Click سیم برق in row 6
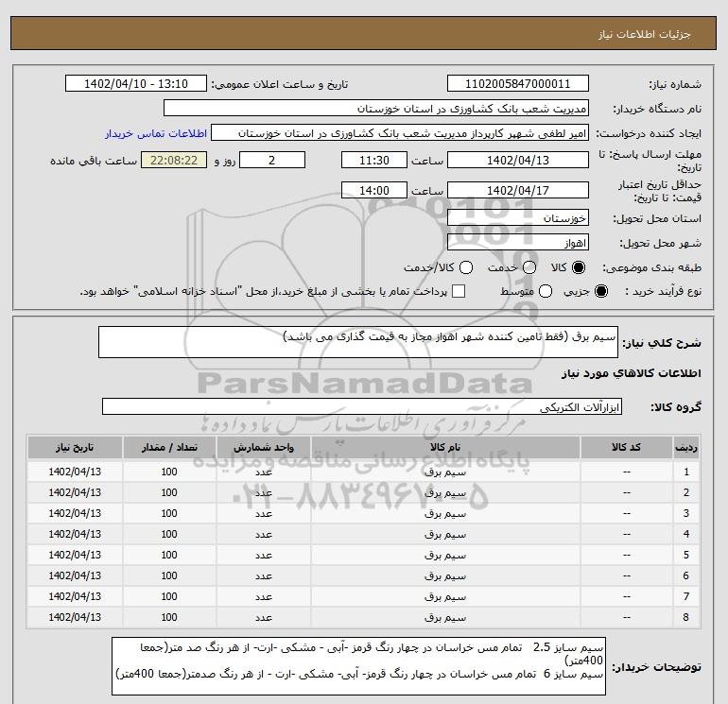Image resolution: width=728 pixels, height=704 pixels. (444, 575)
